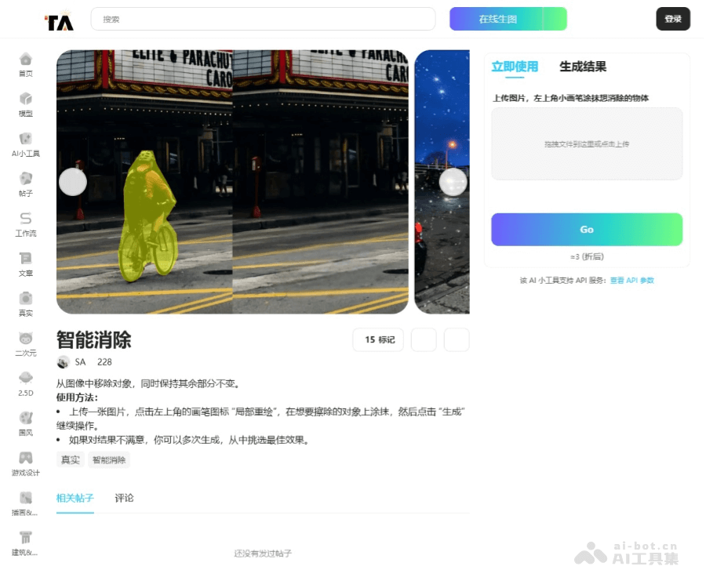Viewport: 706px width, 588px height.
Task: Open the 国风 Chinese-style category icon
Action: click(26, 425)
